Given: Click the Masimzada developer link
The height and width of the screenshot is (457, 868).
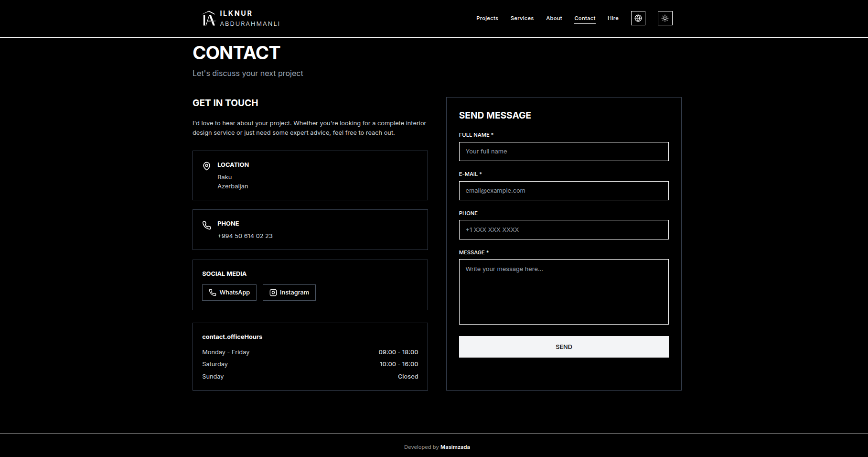Looking at the screenshot, I should [x=455, y=447].
